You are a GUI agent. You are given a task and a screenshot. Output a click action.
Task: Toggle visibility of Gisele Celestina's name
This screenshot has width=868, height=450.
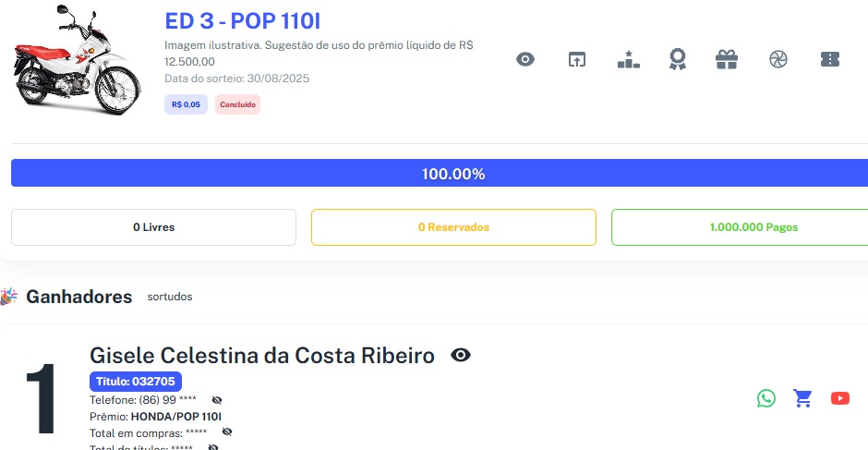pyautogui.click(x=460, y=355)
